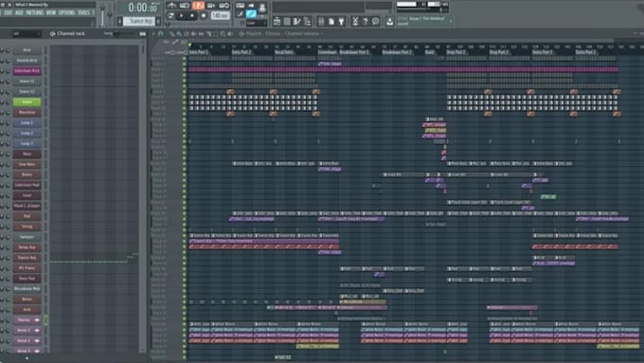Viewport: 644px width, 363px height.
Task: Jump to the Outro Part 2 marker
Action: [x=585, y=52]
